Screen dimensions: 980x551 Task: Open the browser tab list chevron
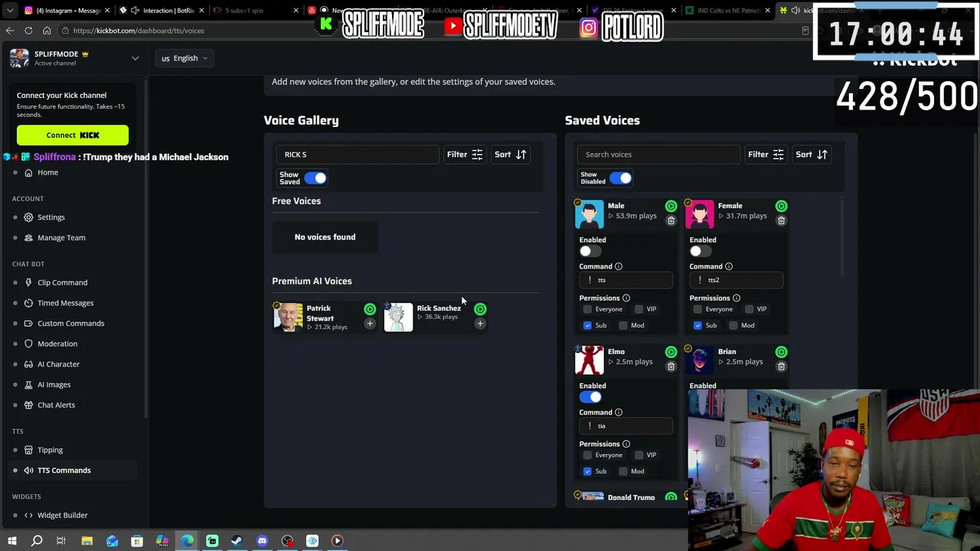coord(10,11)
